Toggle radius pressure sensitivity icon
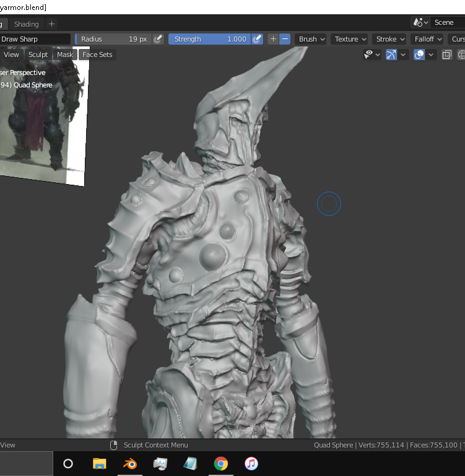Image resolution: width=465 pixels, height=476 pixels. tap(158, 39)
